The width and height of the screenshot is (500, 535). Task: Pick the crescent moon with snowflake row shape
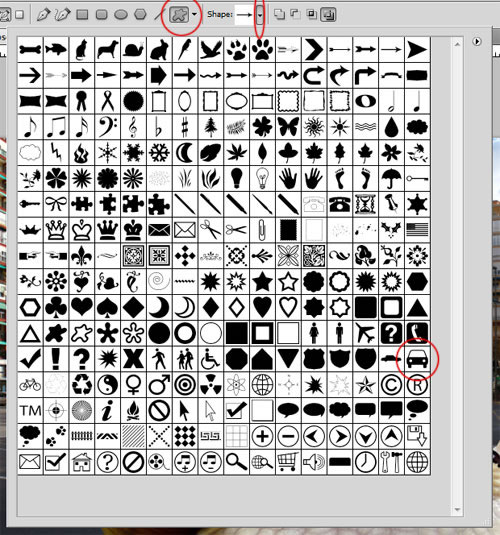pyautogui.click(x=185, y=153)
